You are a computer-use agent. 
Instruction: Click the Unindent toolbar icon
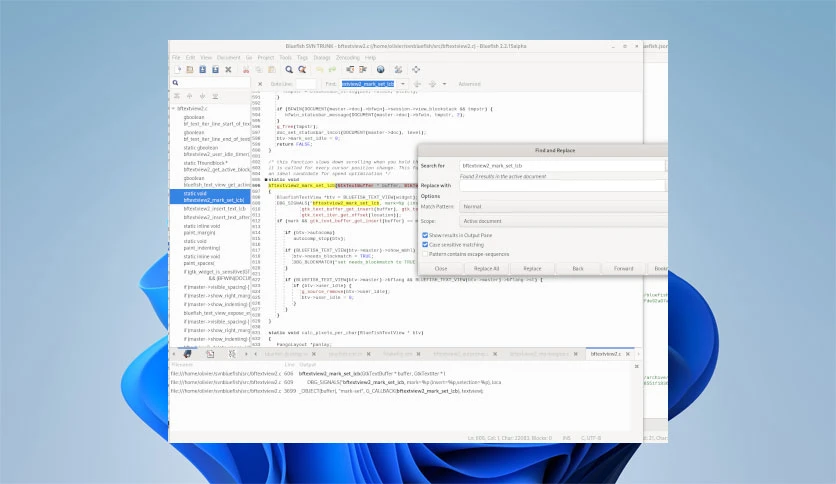350,70
